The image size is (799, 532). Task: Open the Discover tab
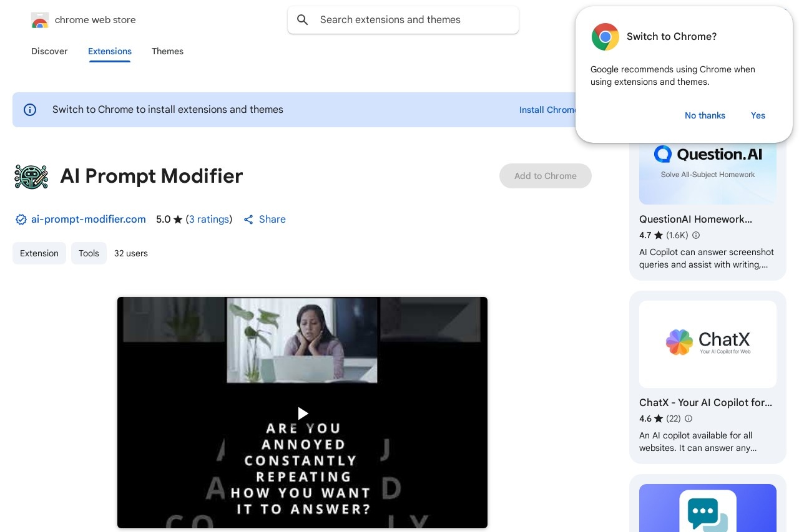tap(49, 51)
